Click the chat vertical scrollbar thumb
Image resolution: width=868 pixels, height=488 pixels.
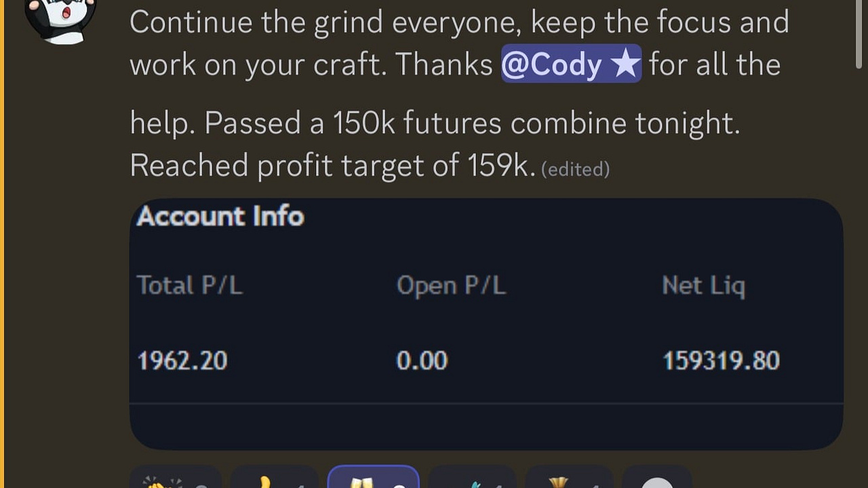859,34
